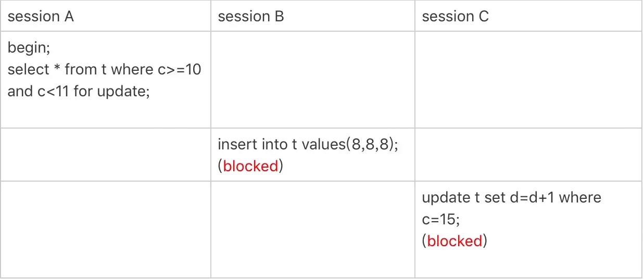The height and width of the screenshot is (279, 644).
Task: Click the "session A" header cell
Action: click(41, 17)
